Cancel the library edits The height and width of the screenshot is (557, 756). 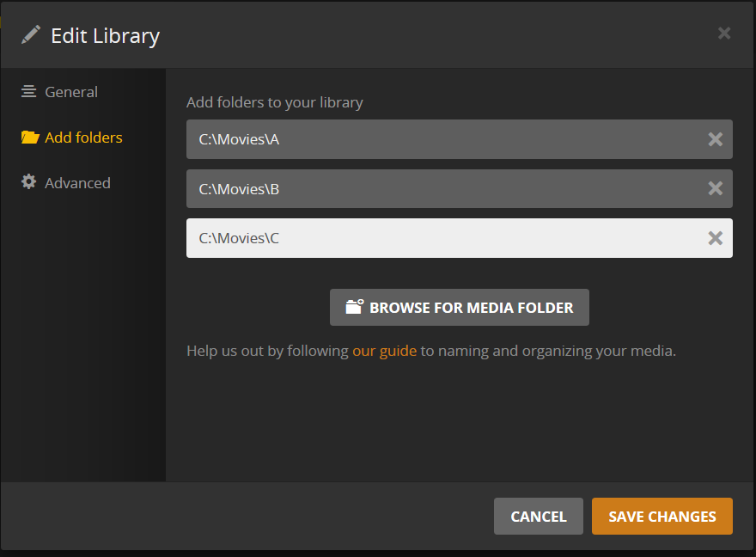(x=538, y=517)
